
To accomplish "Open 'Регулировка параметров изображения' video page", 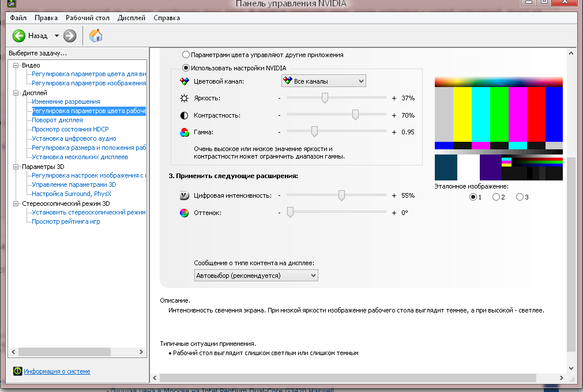I will pyautogui.click(x=89, y=83).
